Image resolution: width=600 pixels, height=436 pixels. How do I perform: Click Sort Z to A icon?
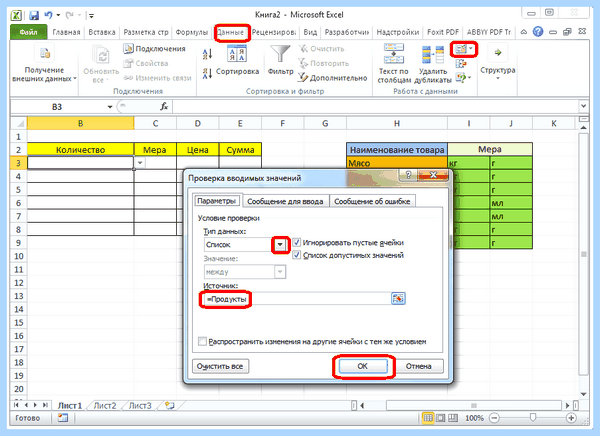tap(207, 73)
